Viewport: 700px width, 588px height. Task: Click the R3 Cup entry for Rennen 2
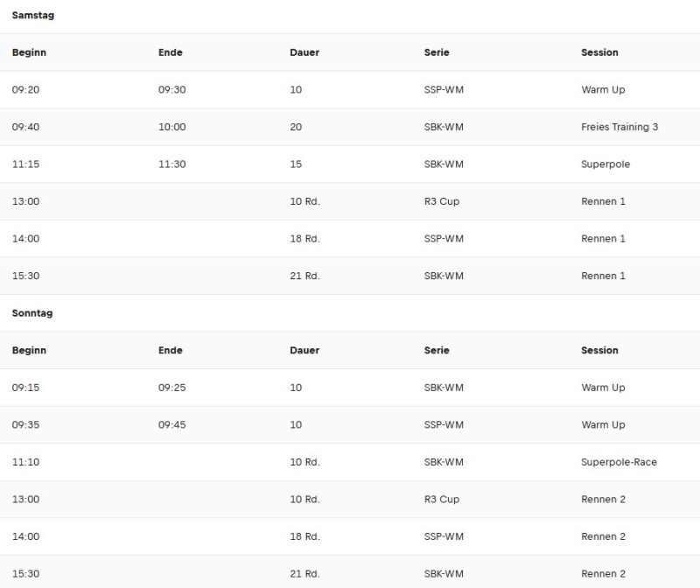(x=442, y=499)
